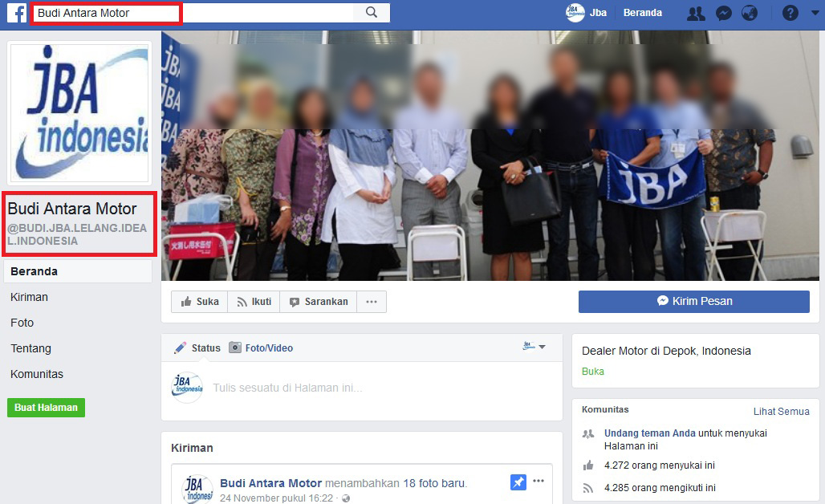
Task: Click the 'Tulis sesuatu di Halaman ini' field
Action: pyautogui.click(x=287, y=388)
